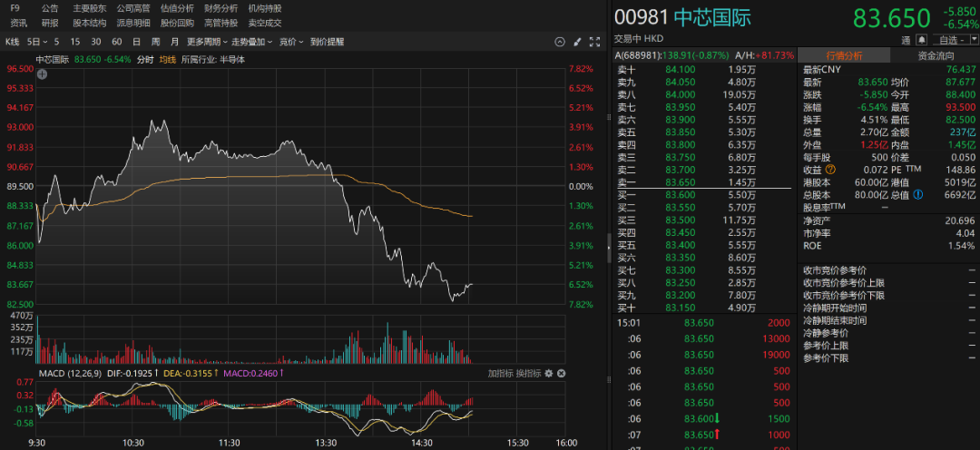Click 买一 bid price 83.600 row

(x=703, y=194)
